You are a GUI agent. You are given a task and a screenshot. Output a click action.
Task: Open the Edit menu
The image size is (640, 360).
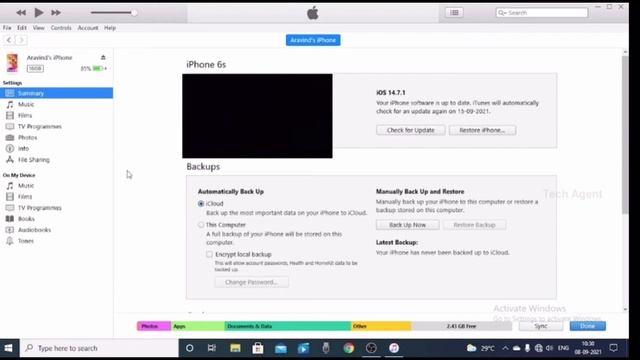pos(22,28)
